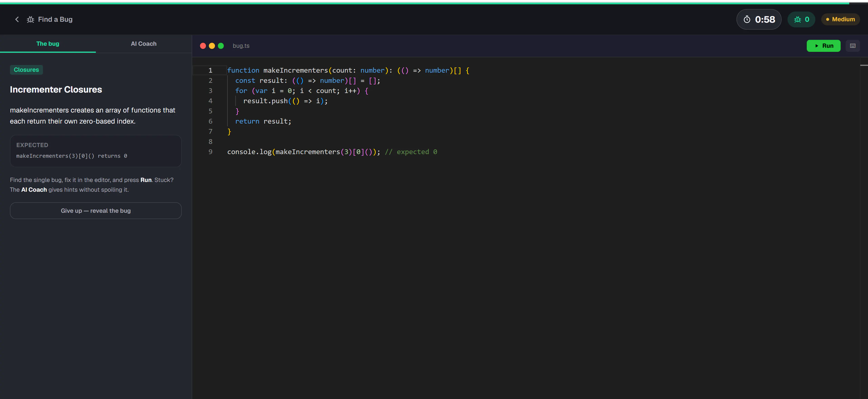Click the green window dot

point(221,46)
